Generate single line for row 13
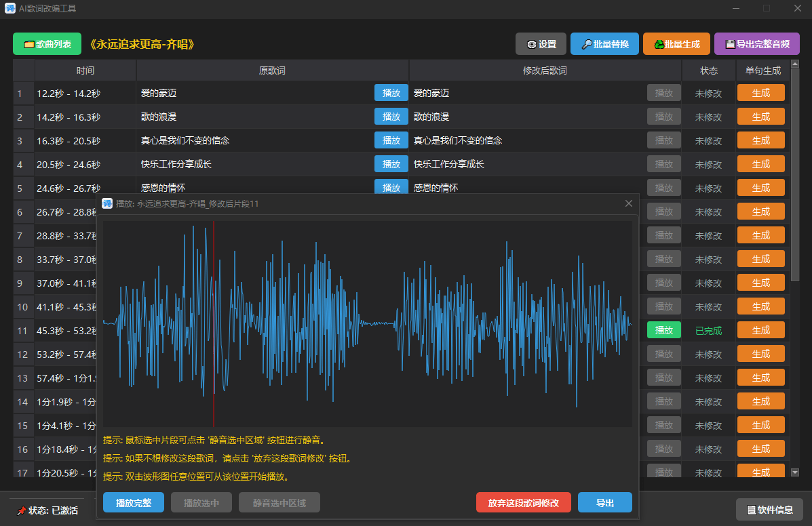The width and height of the screenshot is (812, 526). point(760,378)
